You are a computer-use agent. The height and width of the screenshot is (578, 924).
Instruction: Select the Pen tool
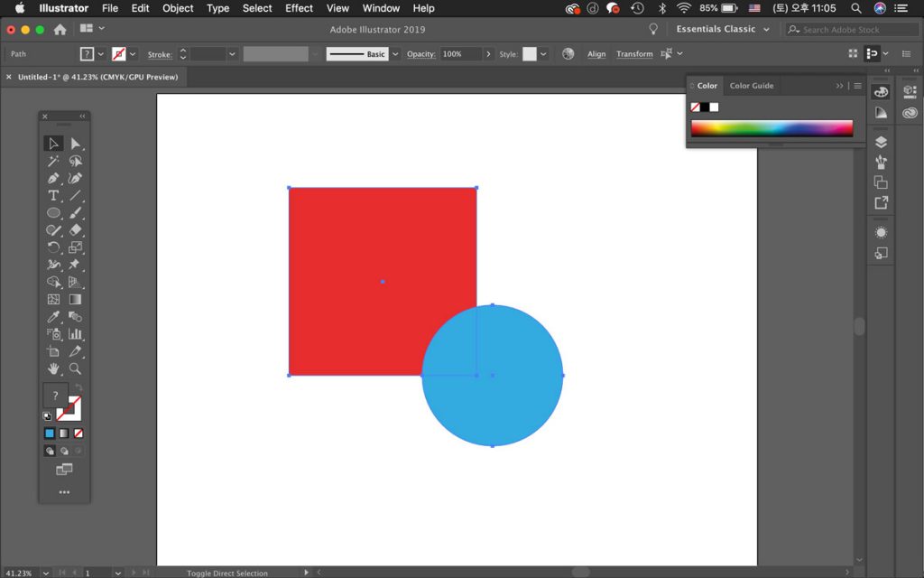click(53, 178)
